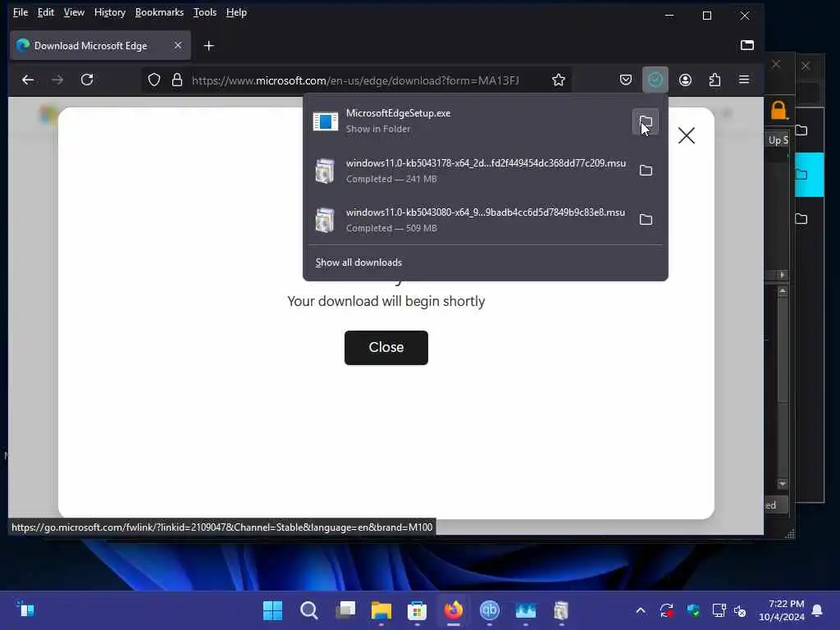Click the right scroll arrow in background window
Viewport: 840px width, 630px height.
pyautogui.click(x=782, y=275)
